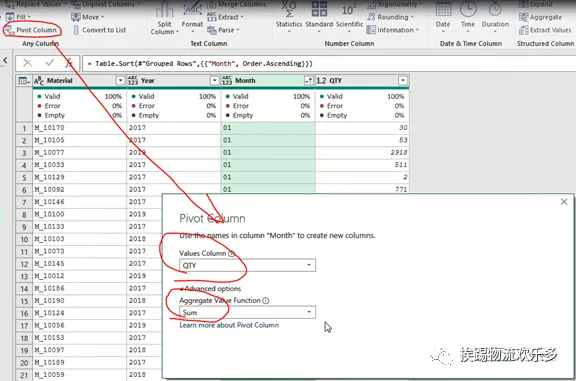The width and height of the screenshot is (576, 381).
Task: Select cell M_10170 in Material column
Action: coord(79,127)
